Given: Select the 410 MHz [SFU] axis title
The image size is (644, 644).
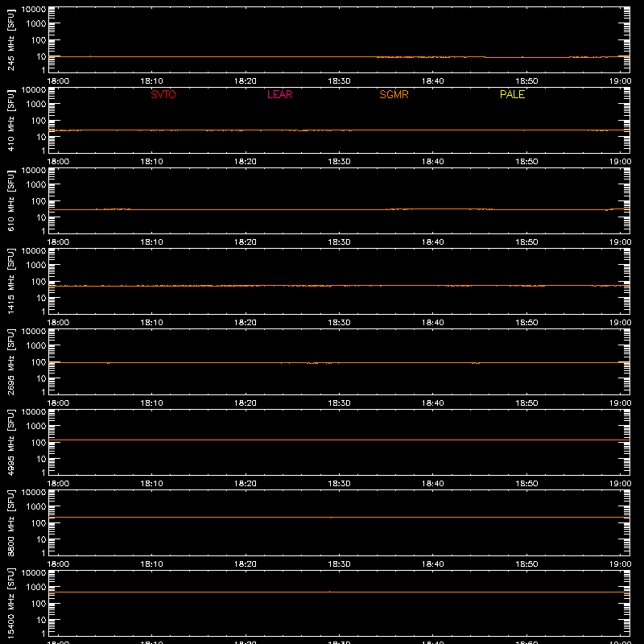Looking at the screenshot, I should pos(11,120).
